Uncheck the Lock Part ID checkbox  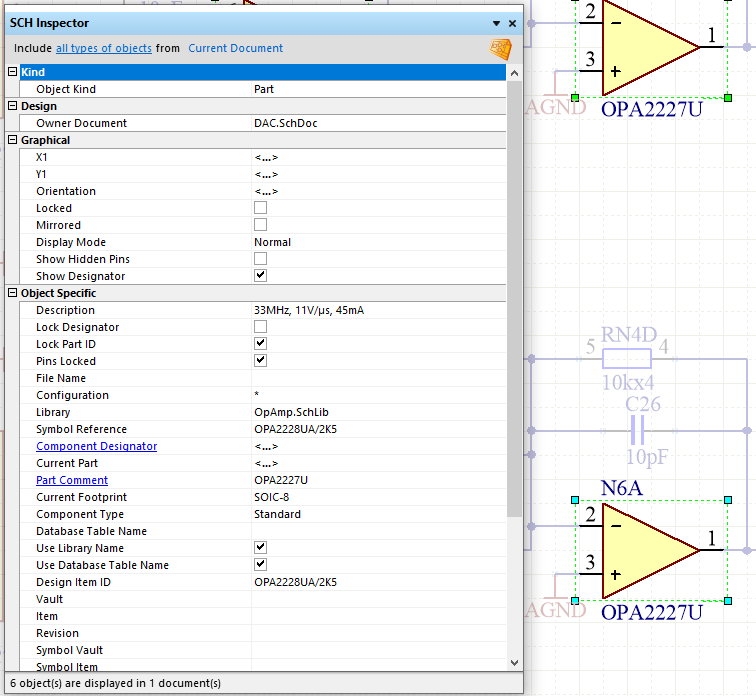point(260,344)
